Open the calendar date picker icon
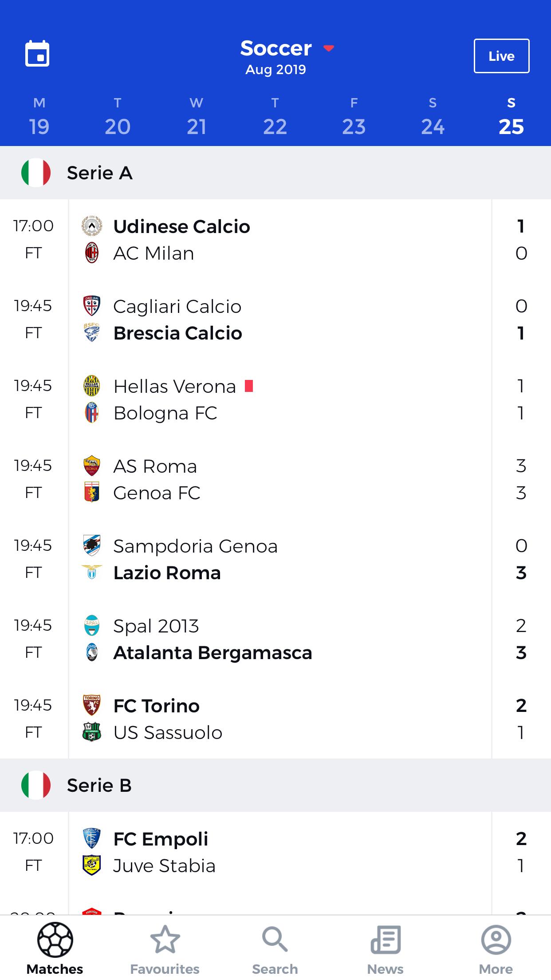This screenshot has width=551, height=980. [37, 54]
